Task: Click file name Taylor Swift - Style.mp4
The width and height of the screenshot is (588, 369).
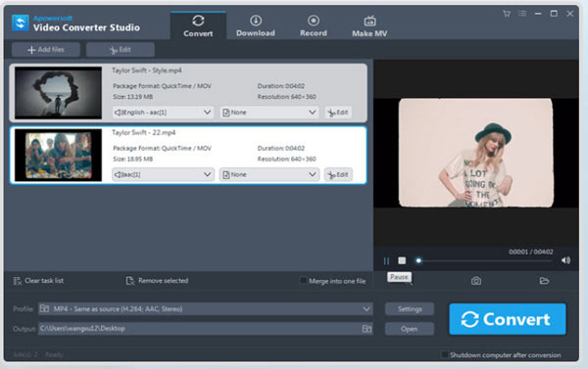Action: (147, 70)
